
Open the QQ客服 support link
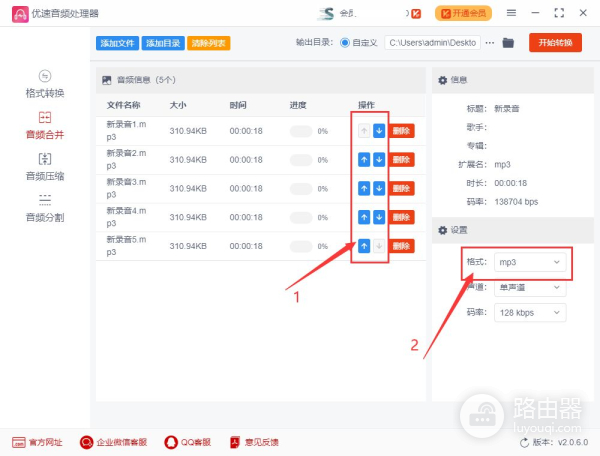pos(188,442)
